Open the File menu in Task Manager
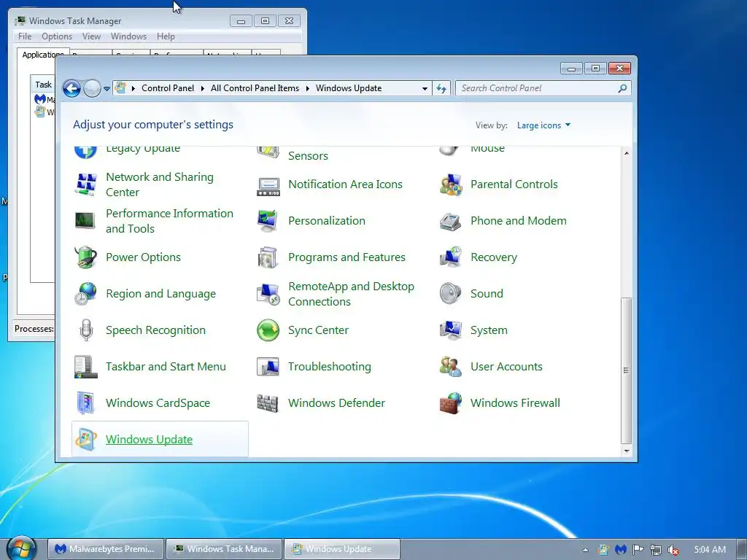This screenshot has width=747, height=560. coord(25,36)
